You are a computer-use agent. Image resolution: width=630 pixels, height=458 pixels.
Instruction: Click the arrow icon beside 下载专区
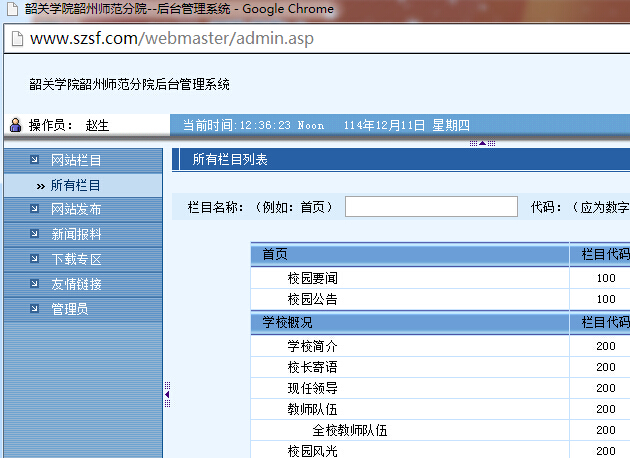pos(35,259)
